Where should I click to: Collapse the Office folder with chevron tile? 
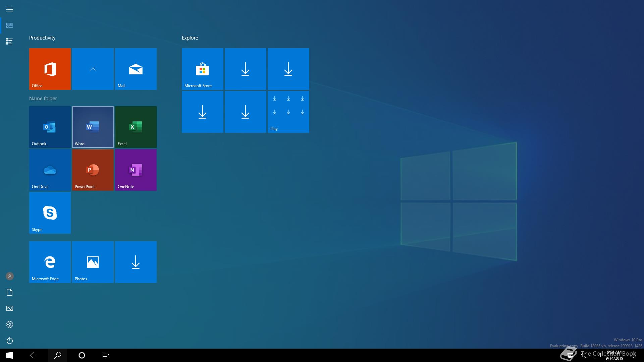(93, 69)
